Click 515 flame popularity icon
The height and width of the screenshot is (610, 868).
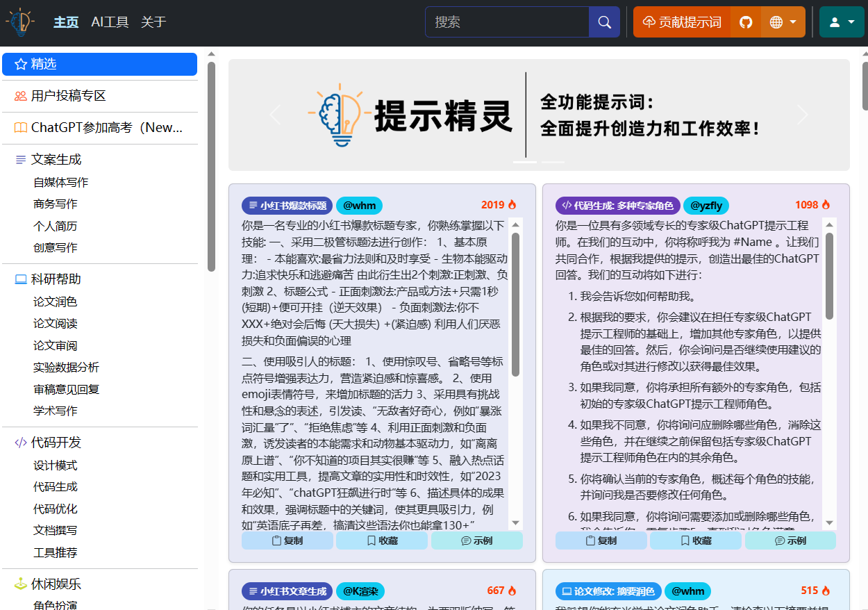826,591
